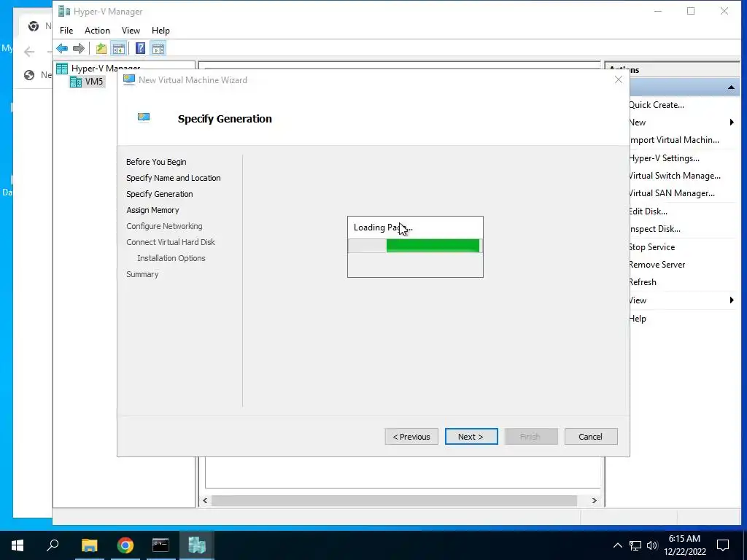Expand the View submenu arrow in Actions pane
Image resolution: width=747 pixels, height=560 pixels.
732,300
